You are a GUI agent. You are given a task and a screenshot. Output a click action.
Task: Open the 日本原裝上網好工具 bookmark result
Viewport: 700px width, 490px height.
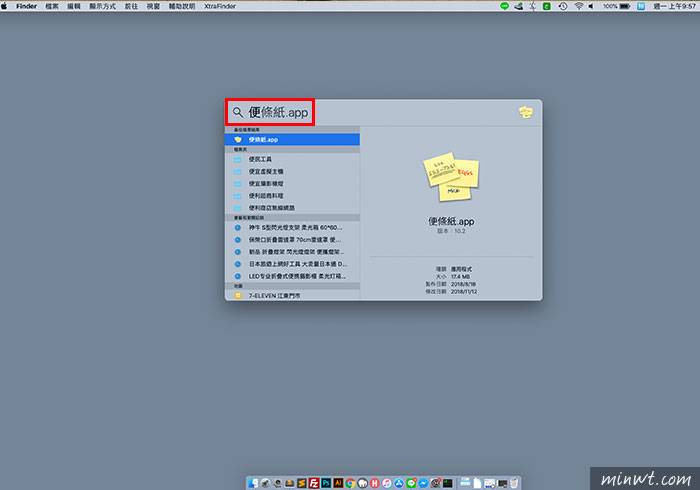[x=295, y=263]
